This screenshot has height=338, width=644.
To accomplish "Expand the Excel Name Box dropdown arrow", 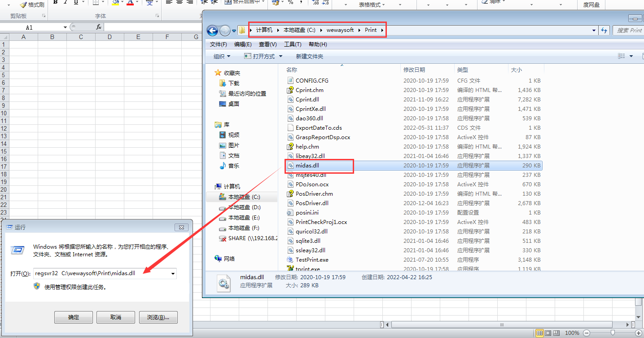I will (x=65, y=27).
